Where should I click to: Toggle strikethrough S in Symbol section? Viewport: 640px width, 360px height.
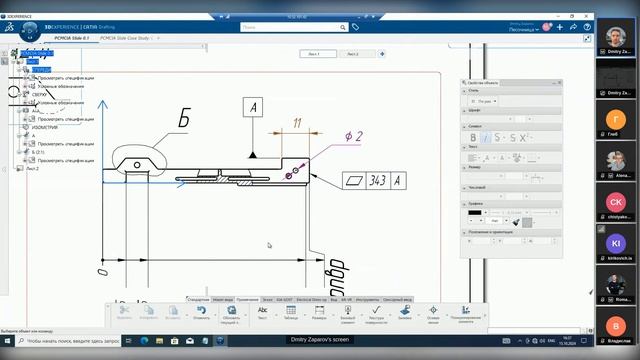(497, 138)
